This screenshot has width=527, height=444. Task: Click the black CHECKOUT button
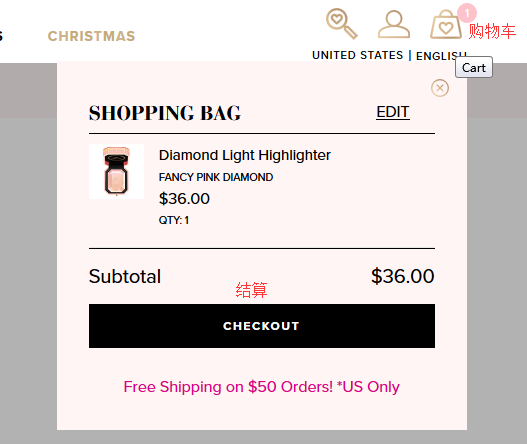pos(262,326)
